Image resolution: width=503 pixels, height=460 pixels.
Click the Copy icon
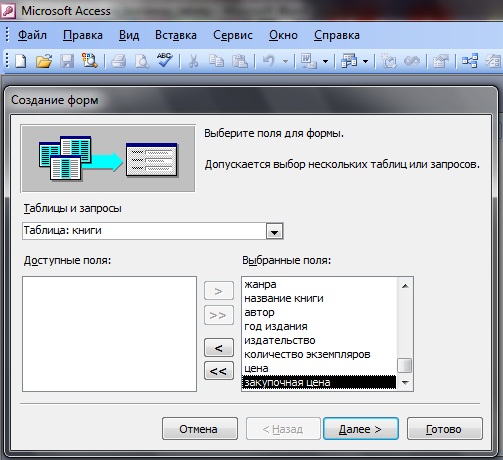(x=216, y=61)
